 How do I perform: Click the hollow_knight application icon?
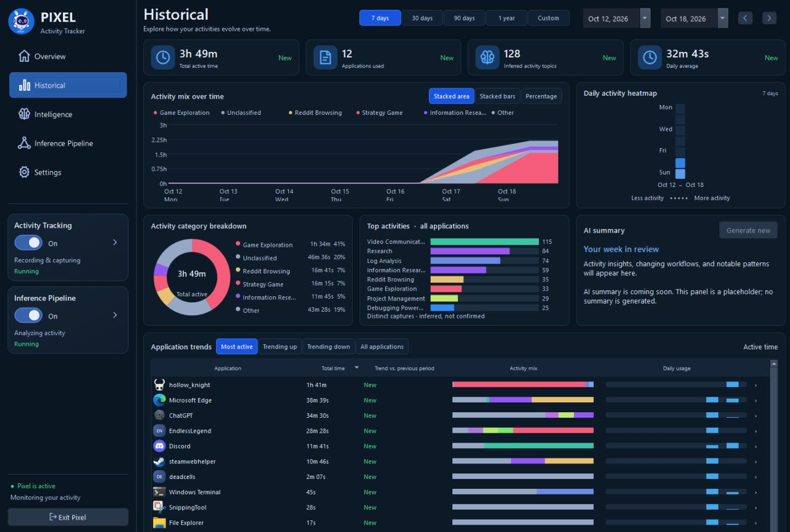(159, 385)
